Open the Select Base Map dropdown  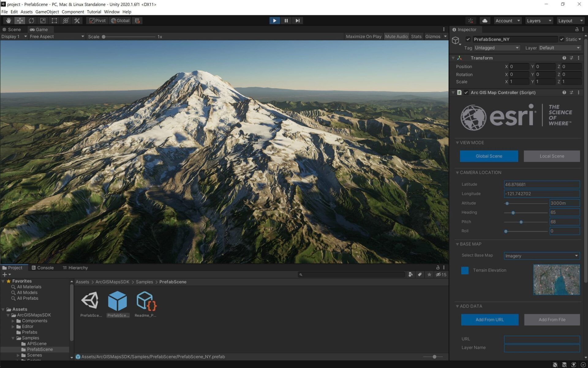(541, 256)
